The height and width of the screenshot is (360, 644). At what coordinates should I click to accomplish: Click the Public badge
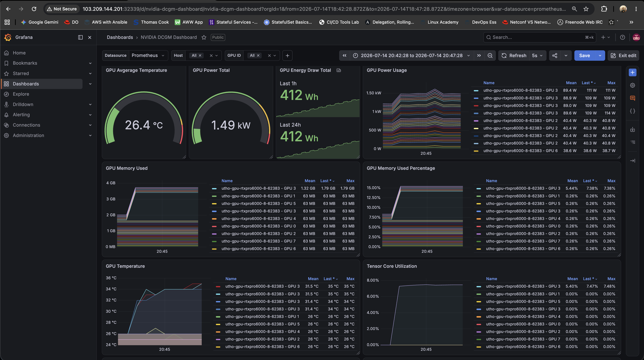(x=218, y=37)
